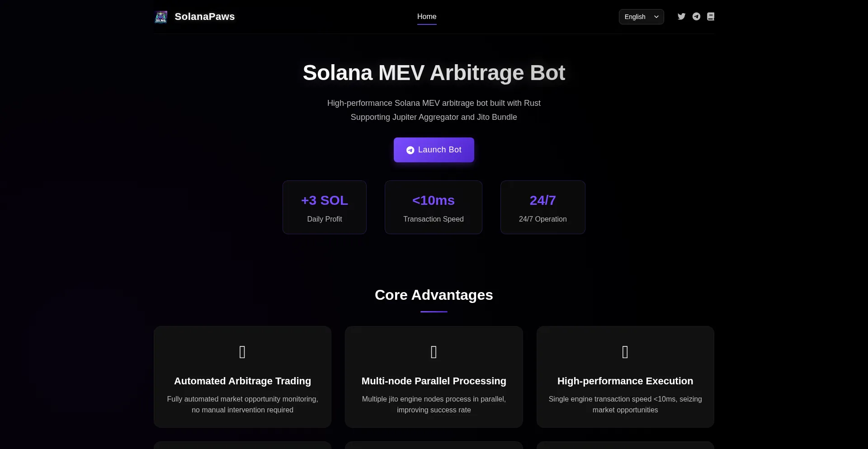Select the 24/7 Operation stat card

tap(542, 208)
